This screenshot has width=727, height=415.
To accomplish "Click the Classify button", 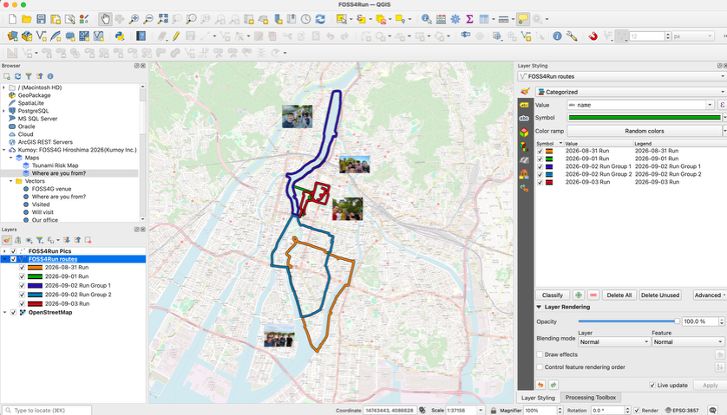I will [x=552, y=295].
